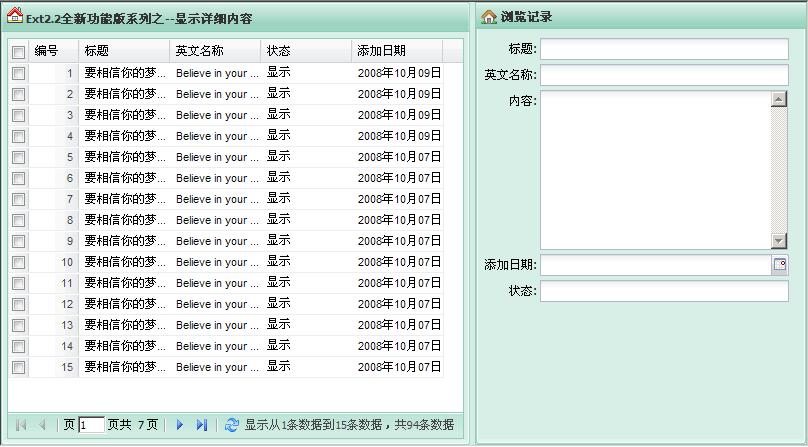Image resolution: width=808 pixels, height=447 pixels.
Task: Click the page number input box
Action: click(x=92, y=425)
